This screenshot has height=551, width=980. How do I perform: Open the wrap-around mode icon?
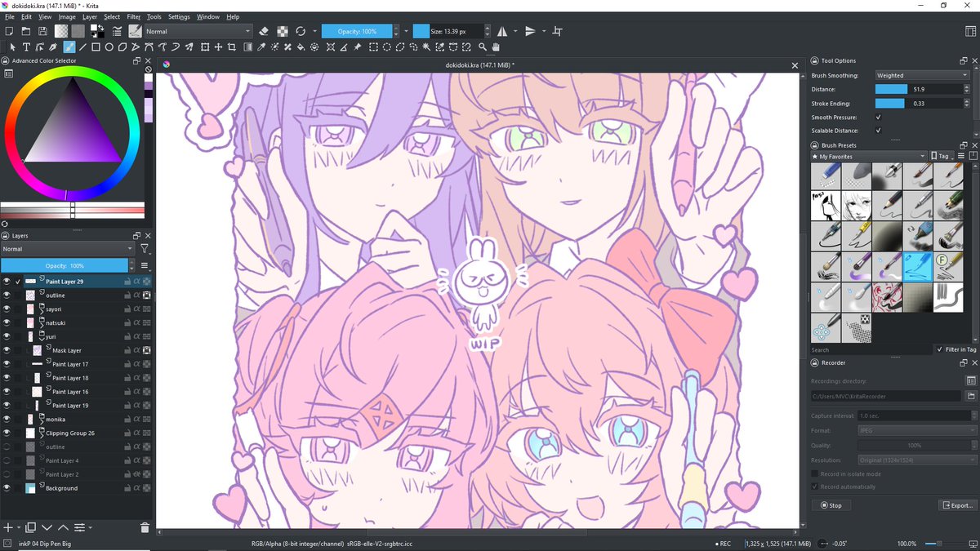tap(558, 31)
